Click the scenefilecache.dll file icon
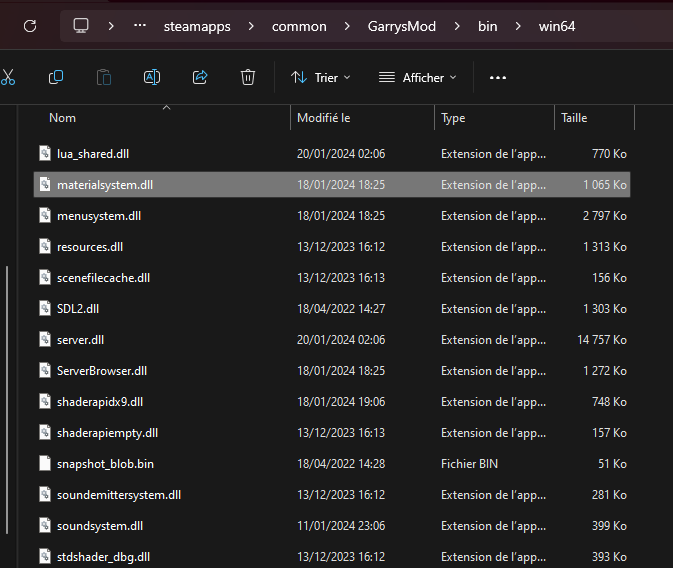 coord(45,277)
